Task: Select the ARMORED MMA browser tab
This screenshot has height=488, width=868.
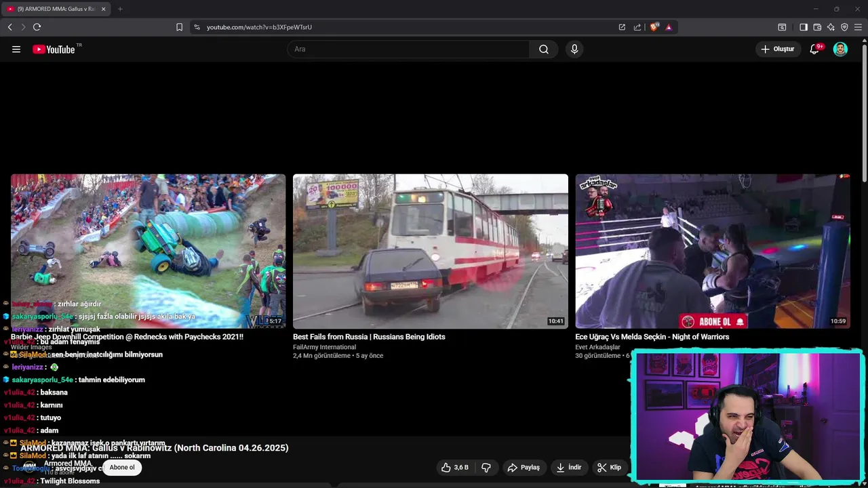Action: pyautogui.click(x=56, y=9)
